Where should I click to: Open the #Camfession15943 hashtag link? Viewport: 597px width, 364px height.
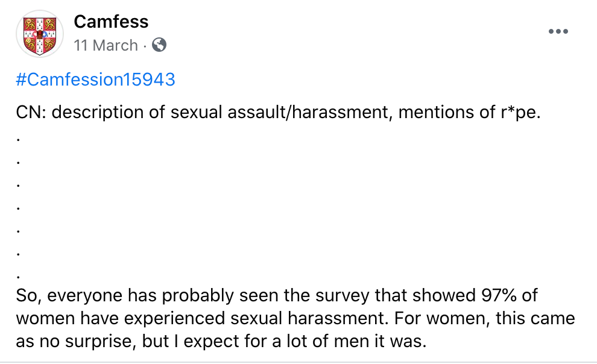pos(95,79)
